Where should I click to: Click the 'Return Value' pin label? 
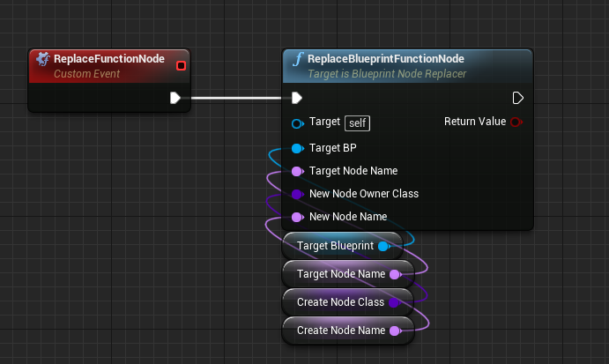coord(475,122)
